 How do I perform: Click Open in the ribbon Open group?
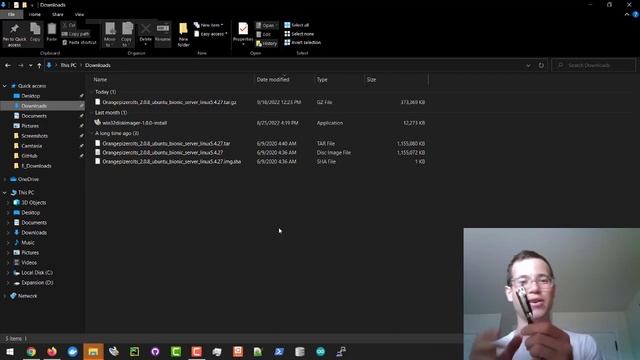tap(266, 25)
